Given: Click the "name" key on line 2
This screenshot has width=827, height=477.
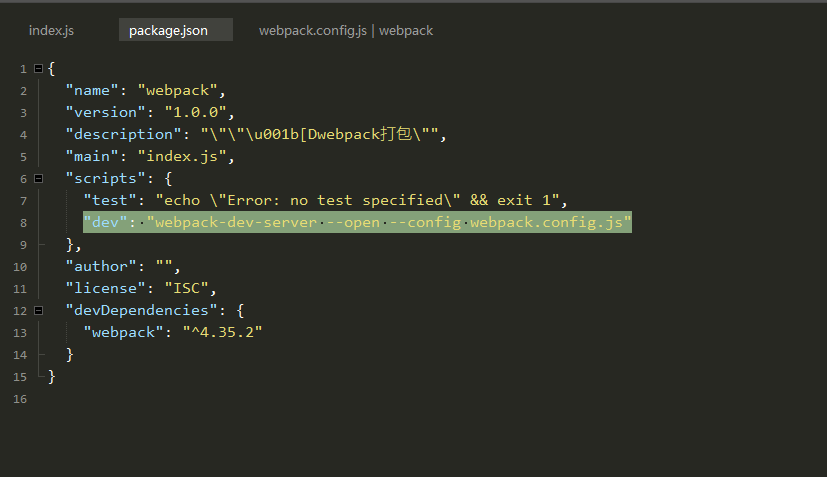Looking at the screenshot, I should [92, 91].
